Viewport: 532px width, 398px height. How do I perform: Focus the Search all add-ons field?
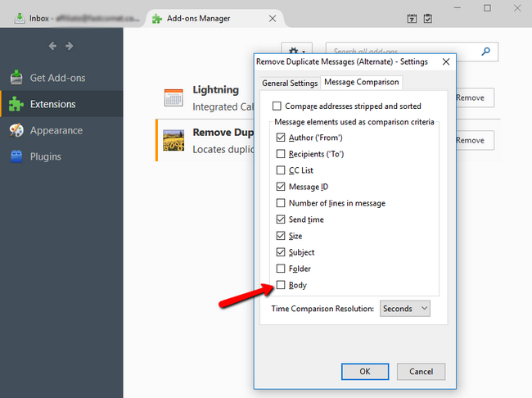pos(411,52)
